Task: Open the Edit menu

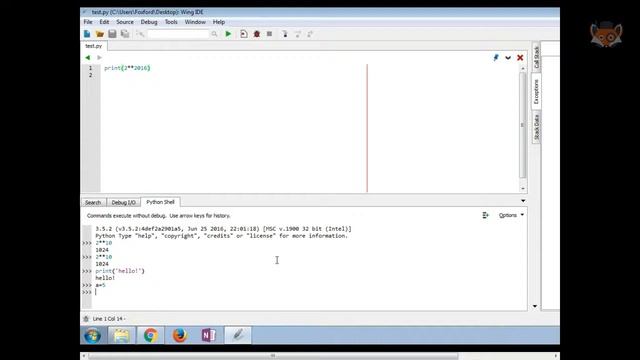Action: point(104,22)
